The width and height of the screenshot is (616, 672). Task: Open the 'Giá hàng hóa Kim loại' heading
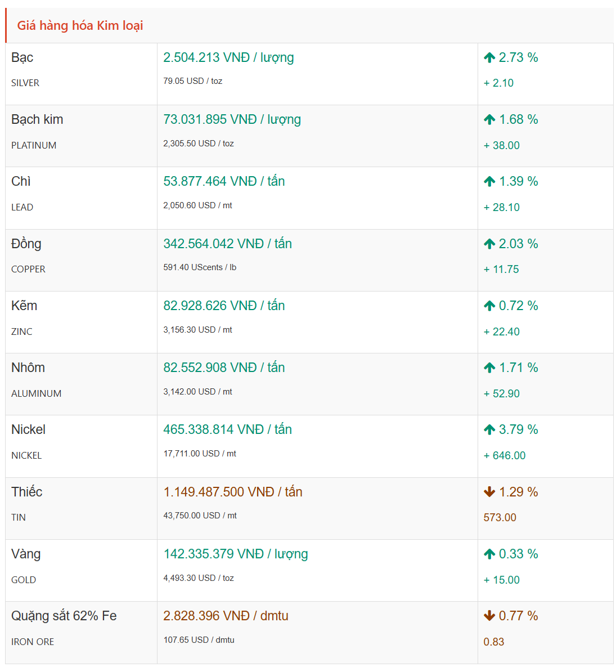pyautogui.click(x=80, y=25)
